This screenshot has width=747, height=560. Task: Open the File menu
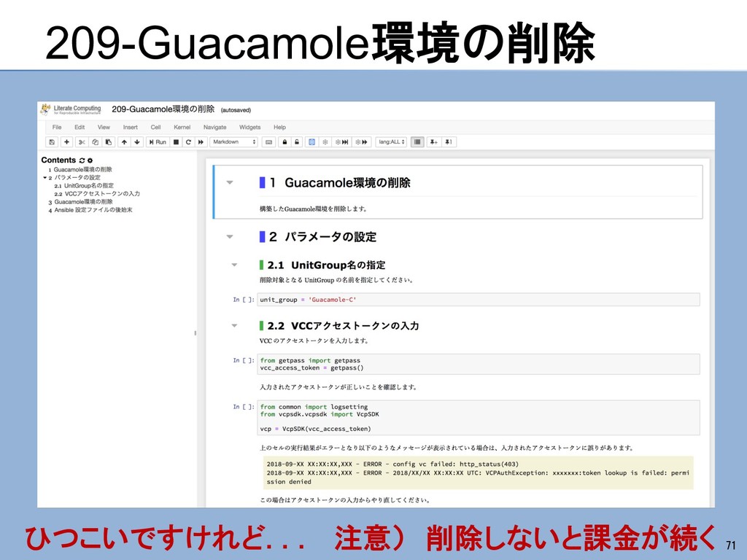[57, 127]
